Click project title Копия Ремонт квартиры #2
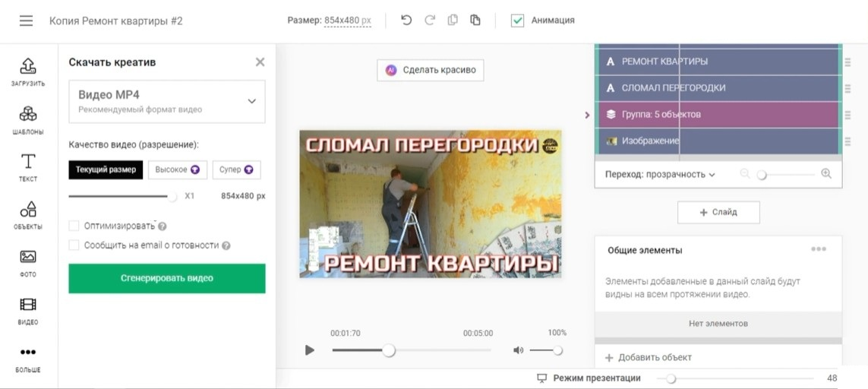The image size is (868, 389). click(116, 21)
